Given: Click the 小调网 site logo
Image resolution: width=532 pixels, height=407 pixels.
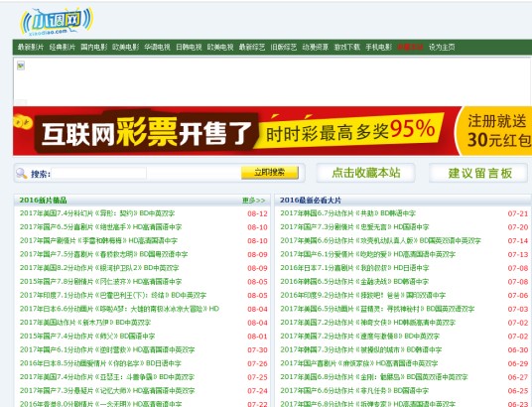Looking at the screenshot, I should (57, 21).
